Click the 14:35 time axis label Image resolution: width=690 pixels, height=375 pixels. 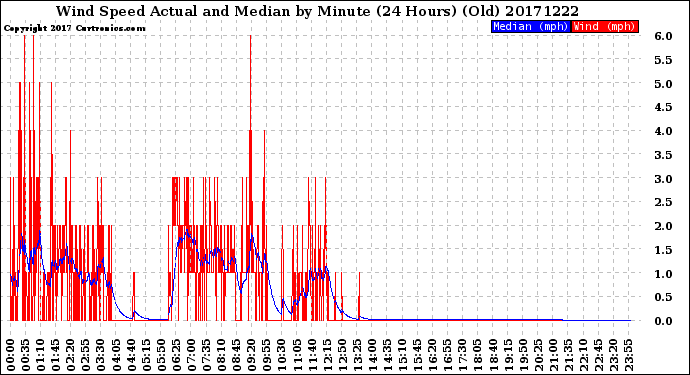click(387, 355)
